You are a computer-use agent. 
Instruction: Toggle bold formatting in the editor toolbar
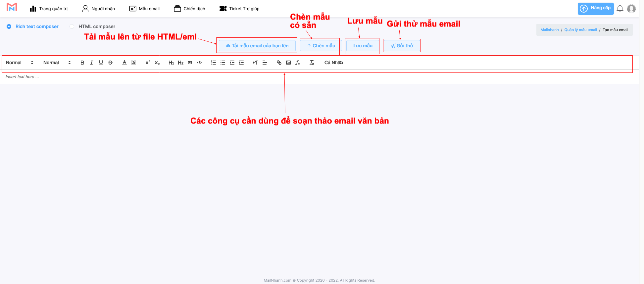(82, 63)
